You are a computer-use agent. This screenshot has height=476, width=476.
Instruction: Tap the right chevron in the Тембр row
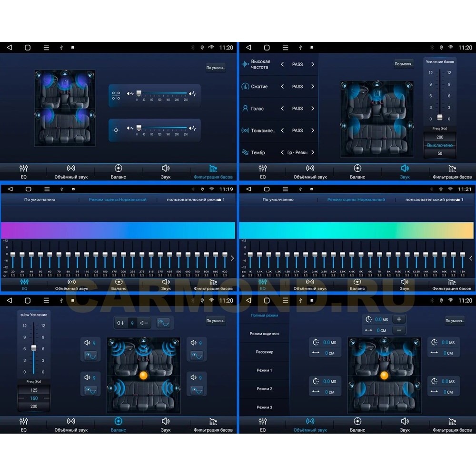313,152
